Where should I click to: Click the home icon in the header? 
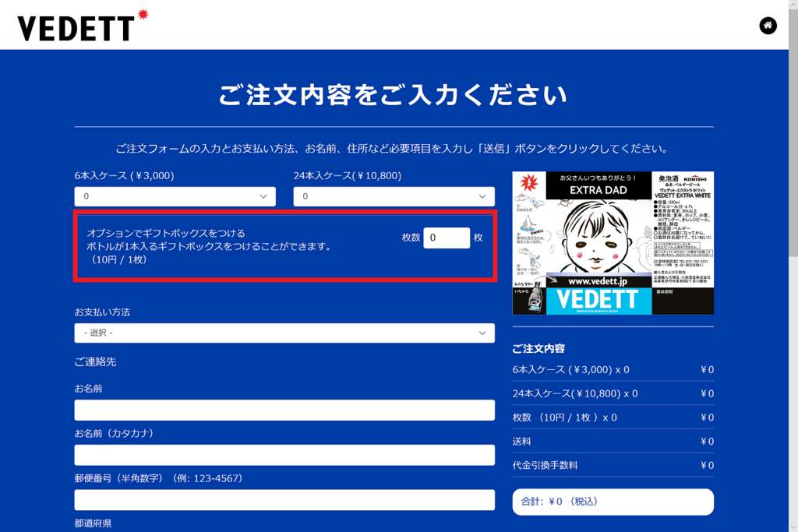tap(768, 26)
